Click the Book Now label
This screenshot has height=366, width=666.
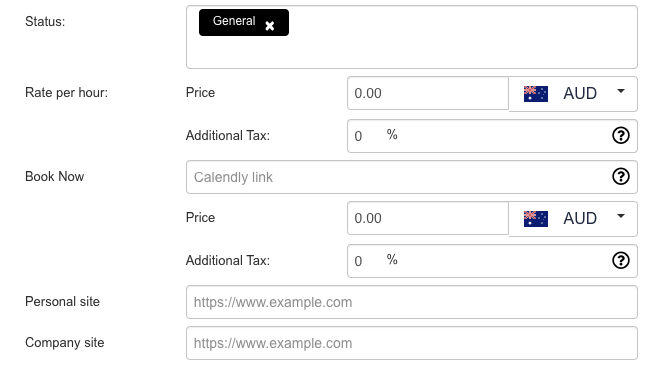[x=54, y=177]
